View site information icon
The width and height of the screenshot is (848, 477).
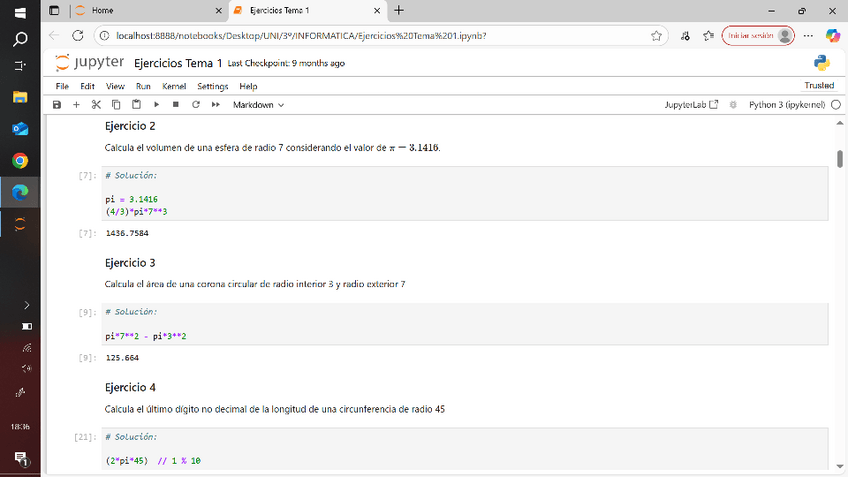[104, 36]
